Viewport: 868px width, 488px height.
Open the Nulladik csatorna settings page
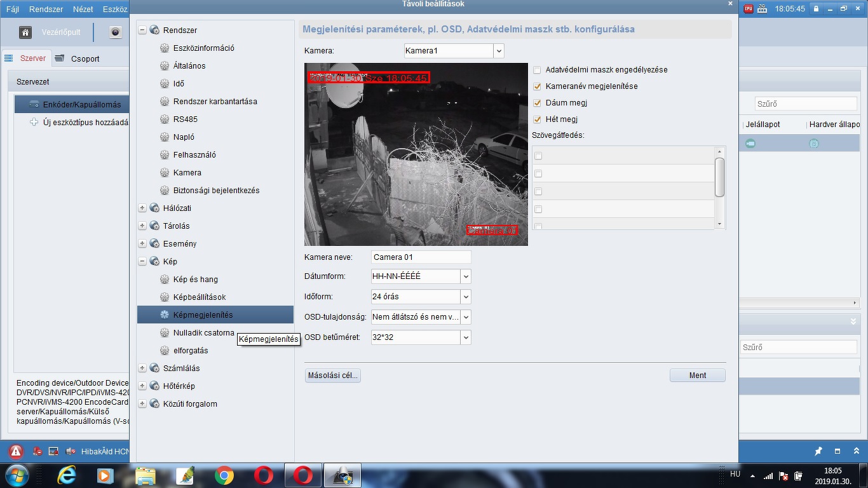click(204, 332)
